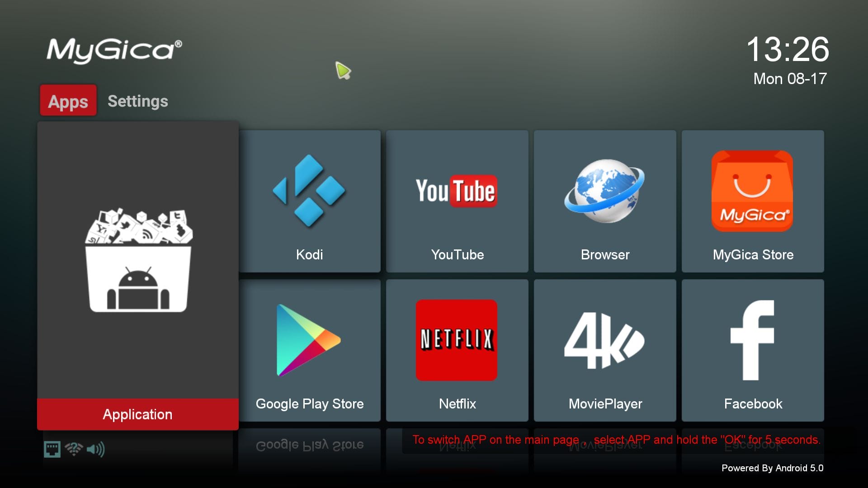868x488 pixels.
Task: Toggle the keyboard input icon
Action: pyautogui.click(x=52, y=446)
